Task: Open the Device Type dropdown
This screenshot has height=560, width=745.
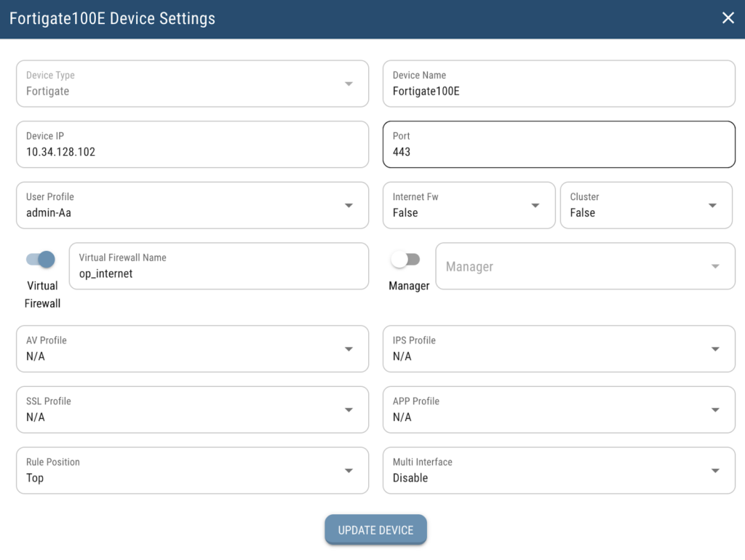Action: click(192, 84)
